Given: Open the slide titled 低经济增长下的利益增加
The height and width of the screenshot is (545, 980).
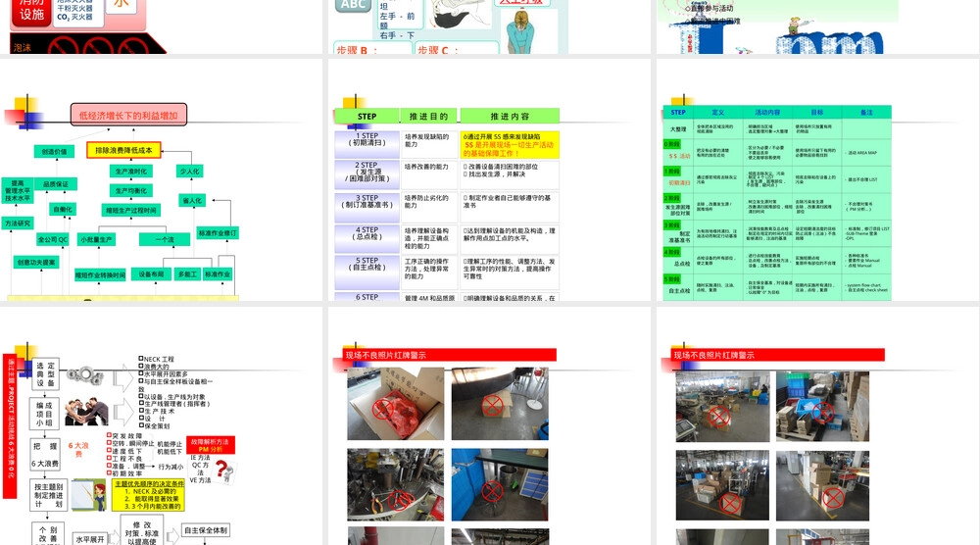Looking at the screenshot, I should [161, 180].
